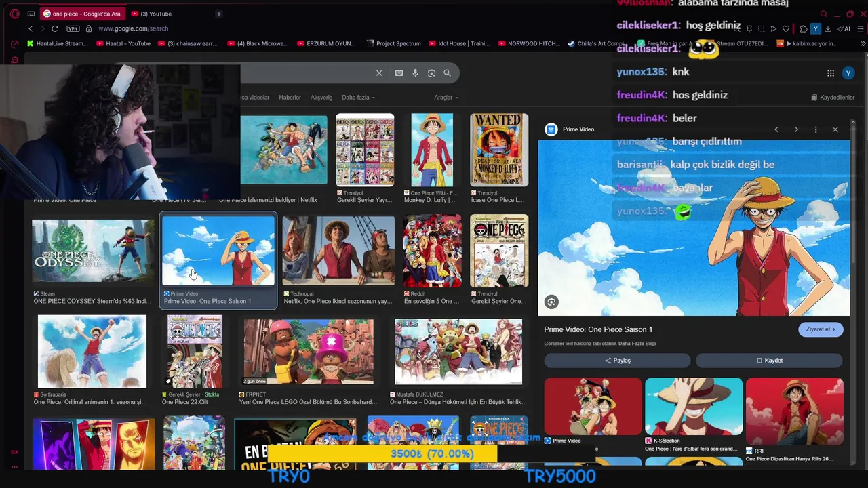Click the Kaydet save button
Screen dimensions: 868x488
pos(769,361)
